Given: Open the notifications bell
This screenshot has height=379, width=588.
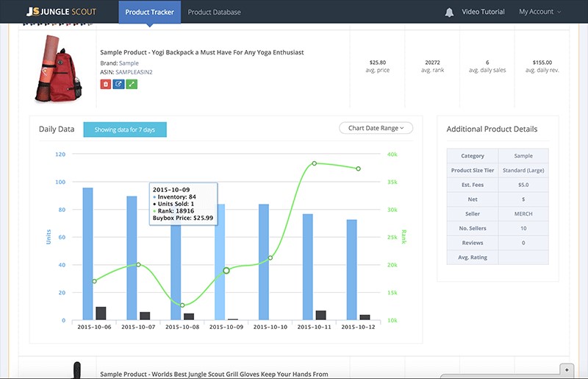Looking at the screenshot, I should pyautogui.click(x=449, y=12).
